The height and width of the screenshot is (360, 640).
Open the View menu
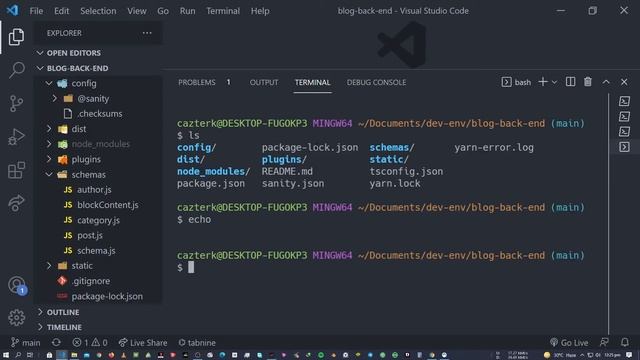137,11
